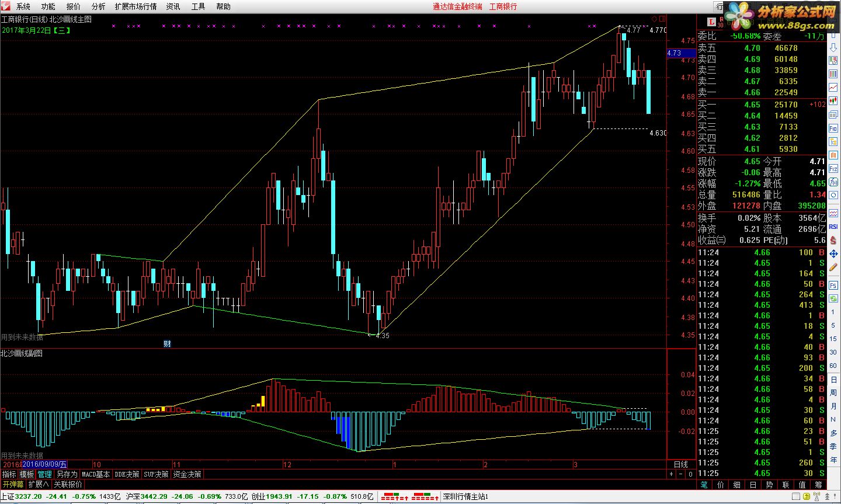Screen dimensions: 841x504
Task: Select the 季 quarterly period button
Action: [x=833, y=446]
